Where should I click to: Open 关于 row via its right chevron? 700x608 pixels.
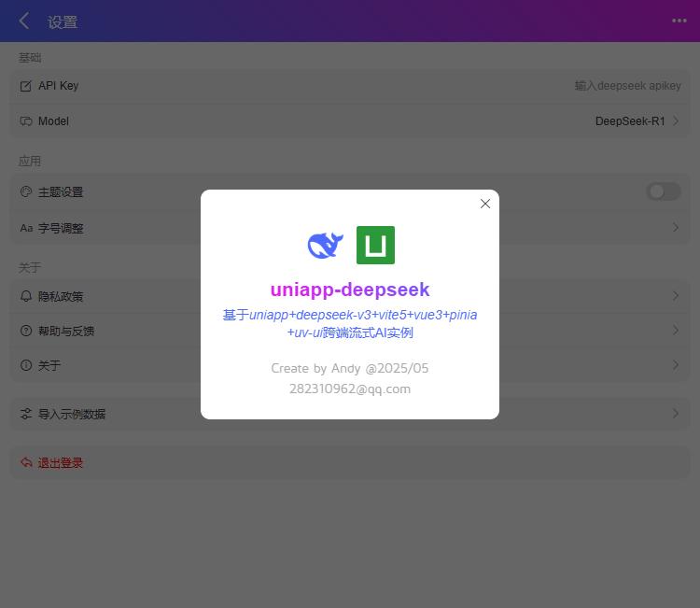[x=676, y=365]
